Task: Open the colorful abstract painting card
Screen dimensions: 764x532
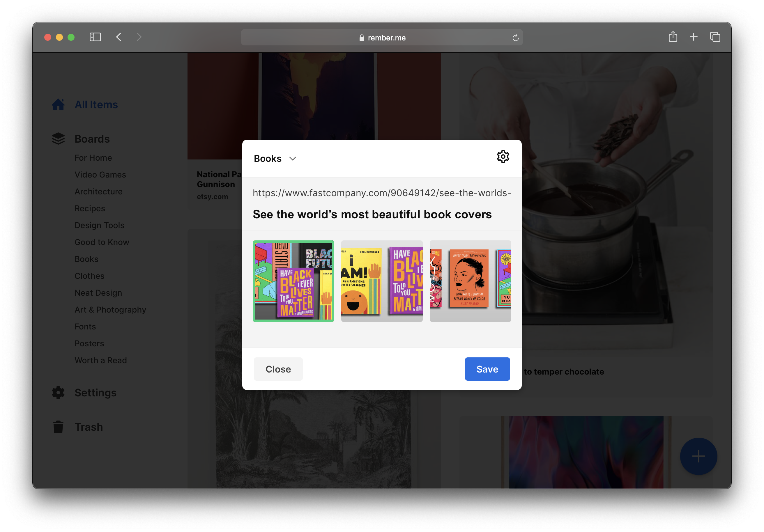Action: pos(586,452)
